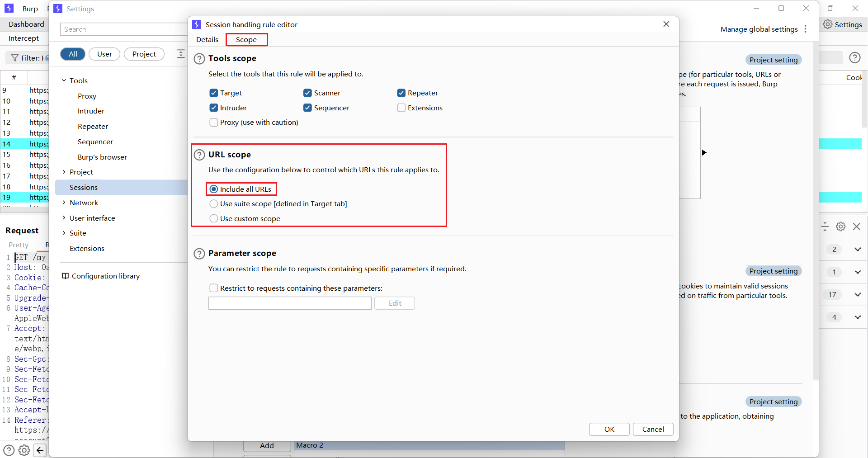Screen dimensions: 868x458
Task: Open the Burp's browser settings item
Action: (102, 157)
